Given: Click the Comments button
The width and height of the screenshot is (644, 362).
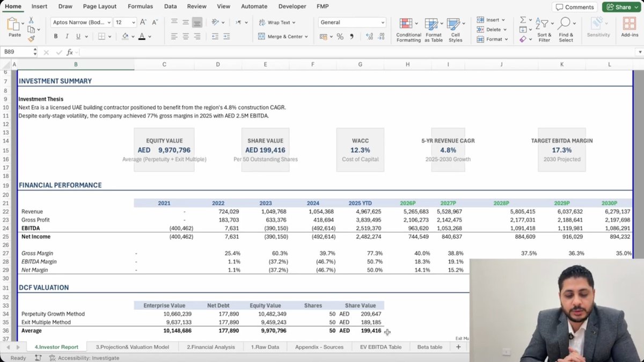Looking at the screenshot, I should [x=574, y=7].
